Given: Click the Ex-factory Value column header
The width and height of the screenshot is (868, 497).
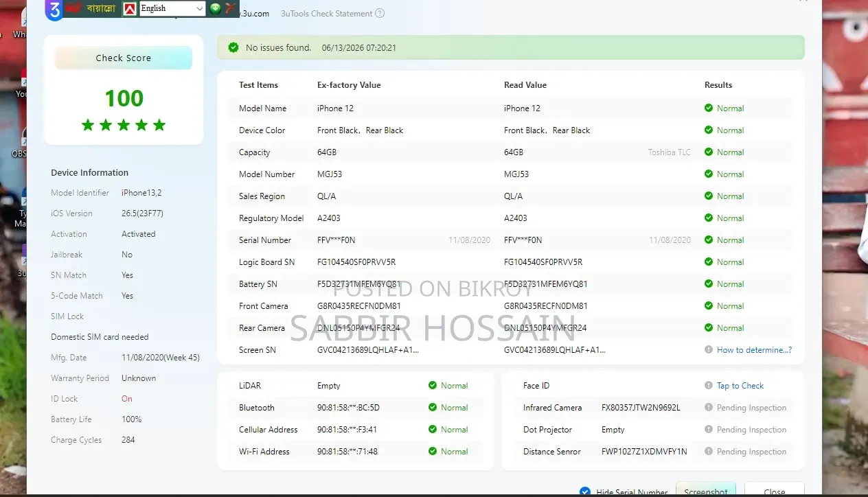Looking at the screenshot, I should (349, 85).
